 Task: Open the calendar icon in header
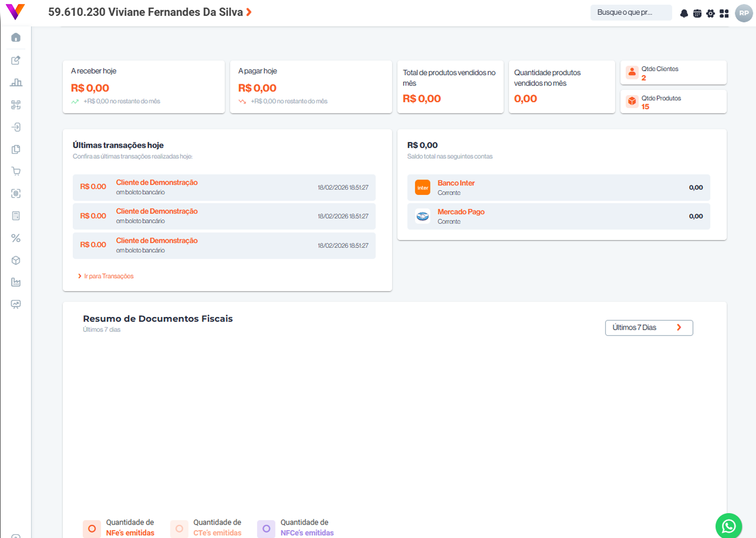tap(697, 13)
